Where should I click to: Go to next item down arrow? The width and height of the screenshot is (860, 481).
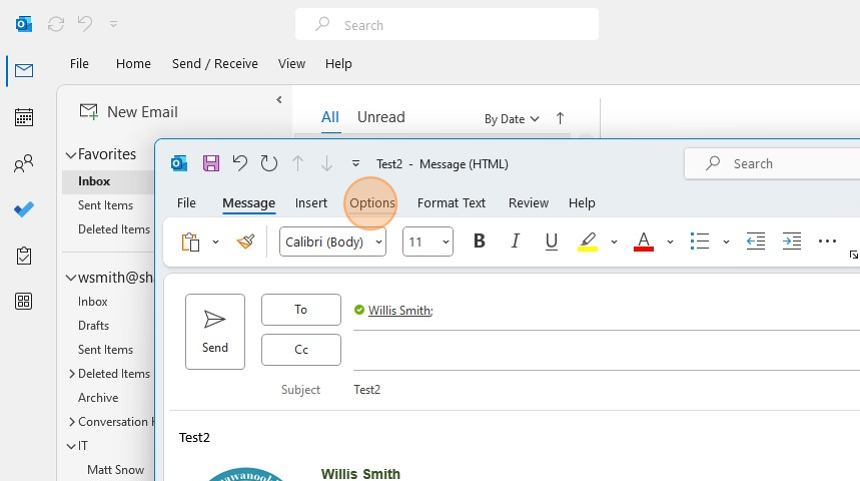click(326, 163)
